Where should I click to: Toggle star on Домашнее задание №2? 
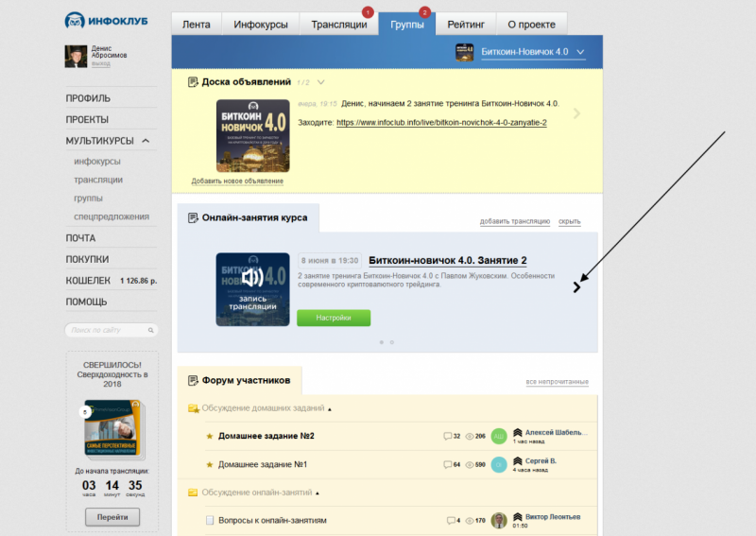[x=209, y=436]
